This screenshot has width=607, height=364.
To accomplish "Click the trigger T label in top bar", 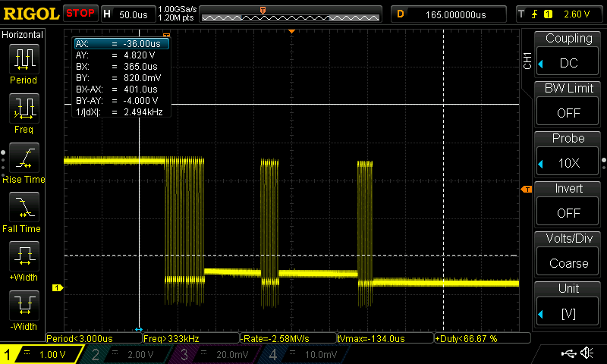I will pyautogui.click(x=521, y=14).
